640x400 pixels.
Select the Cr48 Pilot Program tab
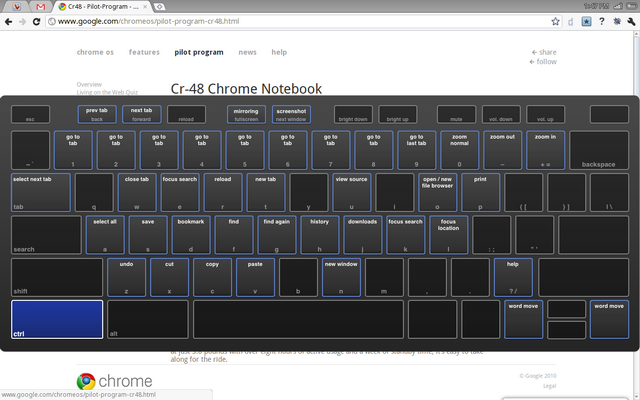pyautogui.click(x=102, y=7)
